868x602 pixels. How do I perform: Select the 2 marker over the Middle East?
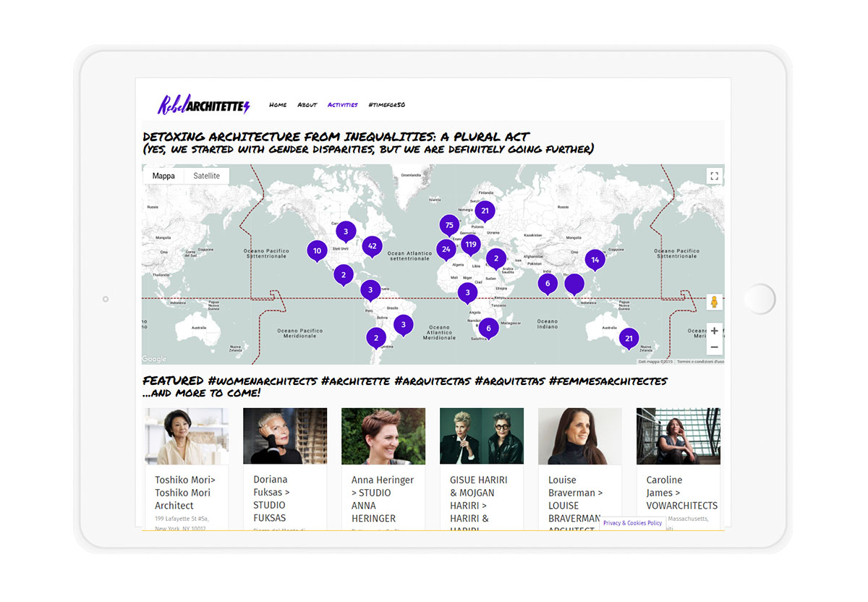[x=496, y=260]
